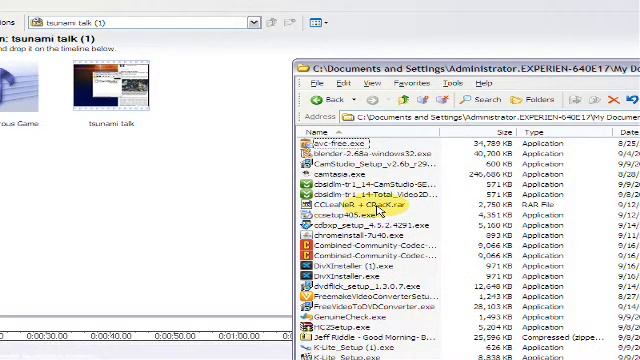The image size is (640, 360).
Task: Click the 0:01:00.00 timeline marker
Action: coord(239,336)
